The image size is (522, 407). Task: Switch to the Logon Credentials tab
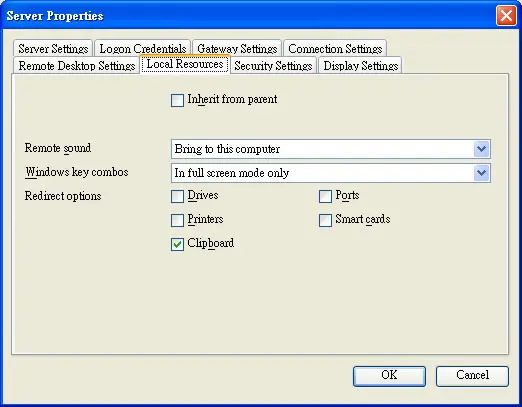[143, 49]
